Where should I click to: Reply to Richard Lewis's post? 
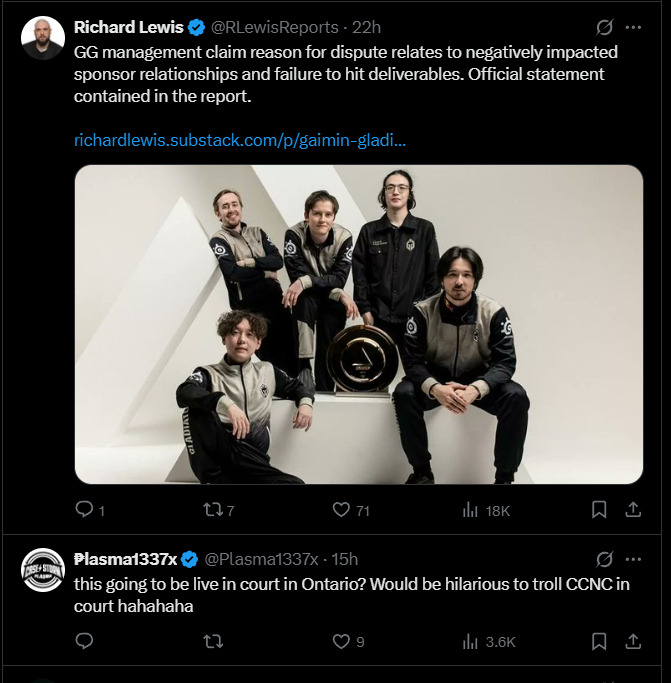point(85,510)
